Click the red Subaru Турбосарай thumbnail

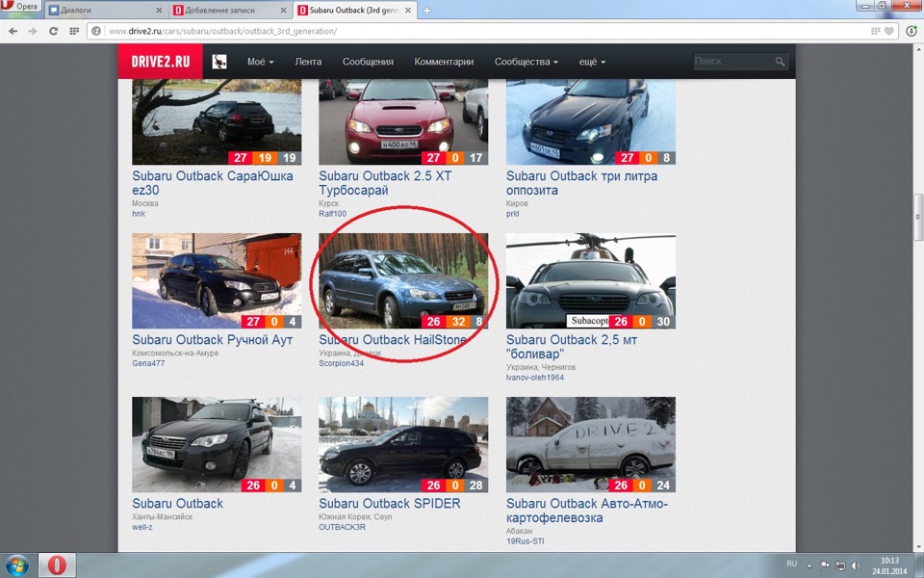coord(403,122)
